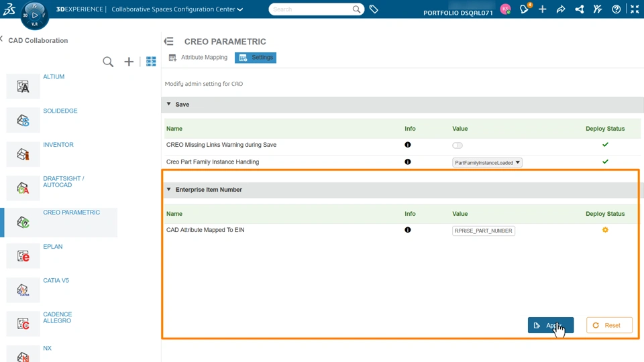This screenshot has width=644, height=362.
Task: Open the tag icon next to search
Action: point(374,9)
